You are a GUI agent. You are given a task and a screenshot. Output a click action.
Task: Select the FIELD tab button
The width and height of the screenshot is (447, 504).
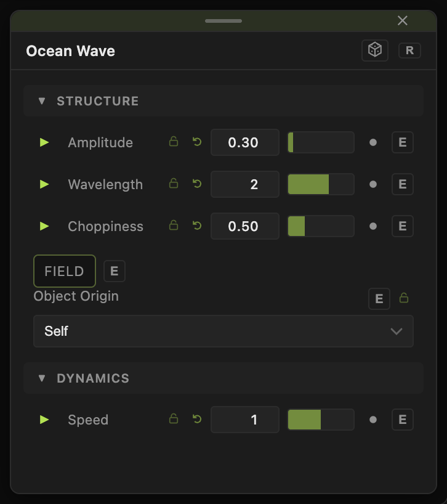point(65,271)
